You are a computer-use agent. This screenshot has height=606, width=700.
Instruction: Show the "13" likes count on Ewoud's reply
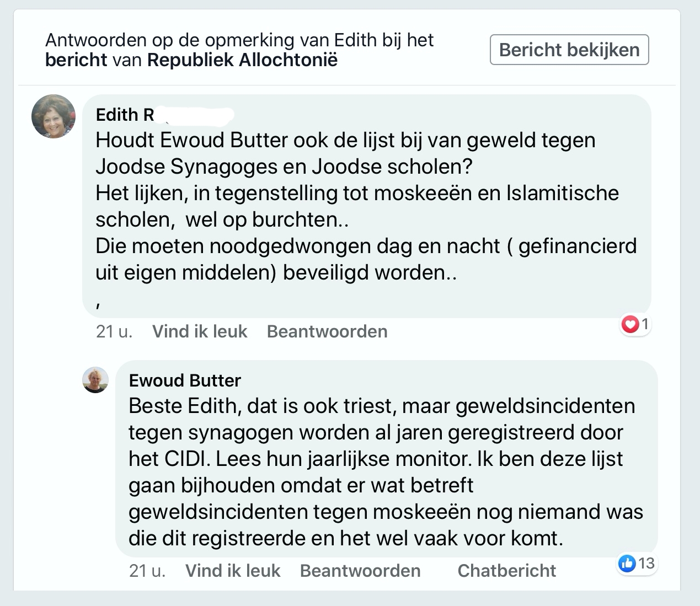pyautogui.click(x=646, y=564)
